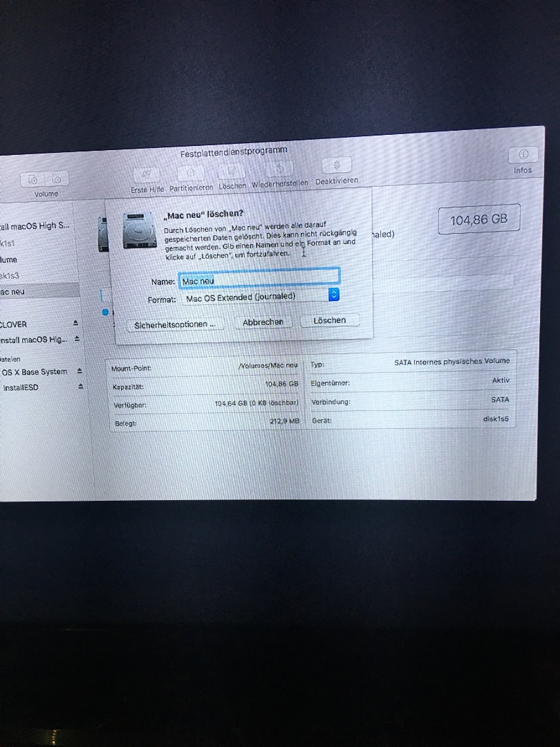Select the Install macOS High S... sidebar item
The width and height of the screenshot is (560, 747).
click(35, 225)
